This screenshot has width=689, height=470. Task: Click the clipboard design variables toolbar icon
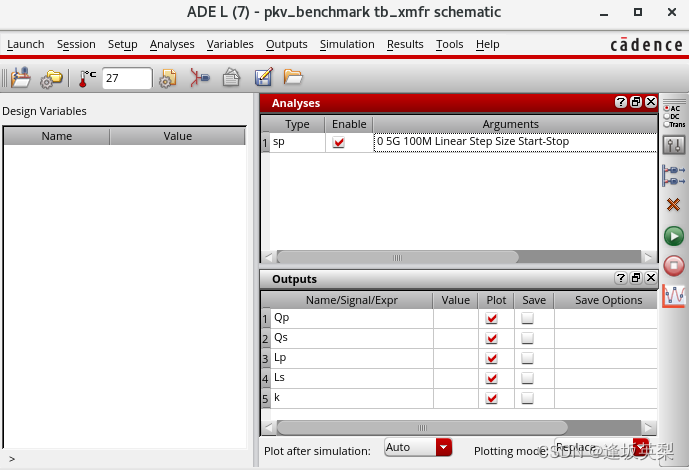(231, 78)
